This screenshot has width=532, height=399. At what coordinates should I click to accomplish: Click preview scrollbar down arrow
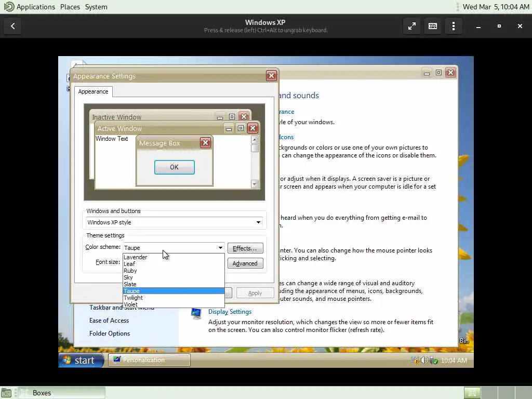click(255, 184)
